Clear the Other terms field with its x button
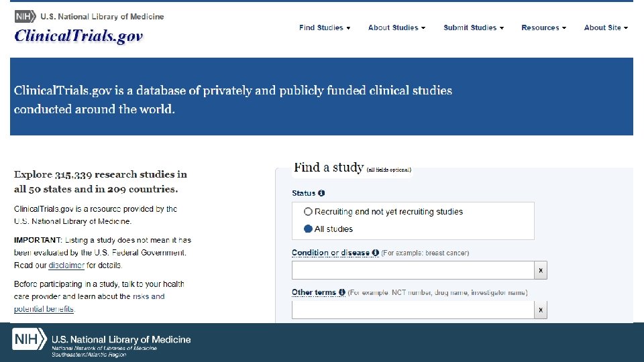Screen dimensions: 644x362 [541, 310]
